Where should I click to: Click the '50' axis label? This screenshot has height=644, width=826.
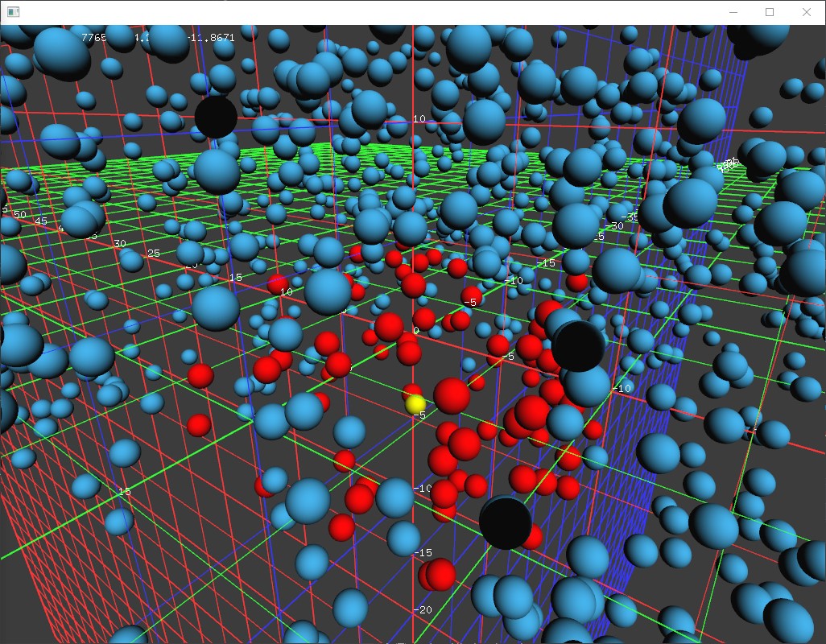pyautogui.click(x=20, y=214)
